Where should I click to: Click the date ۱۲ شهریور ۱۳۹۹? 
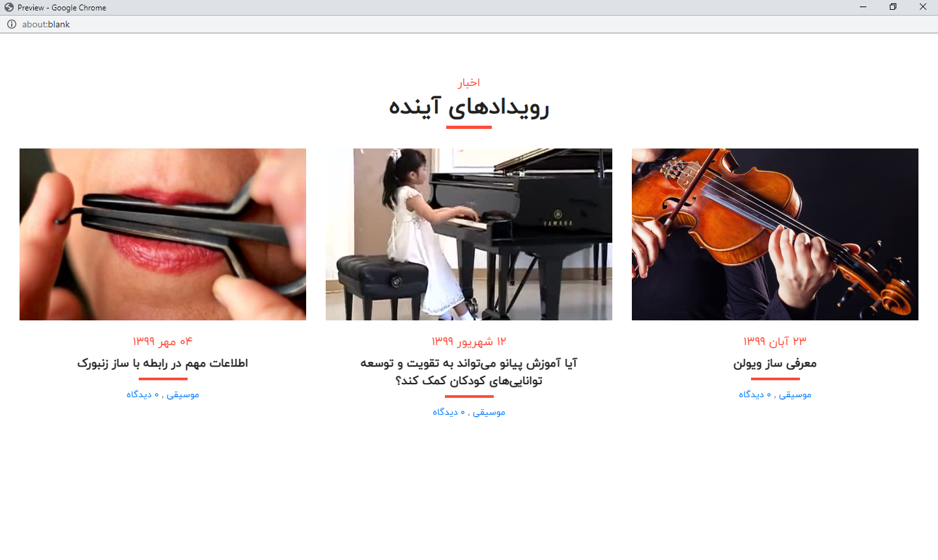coord(469,341)
